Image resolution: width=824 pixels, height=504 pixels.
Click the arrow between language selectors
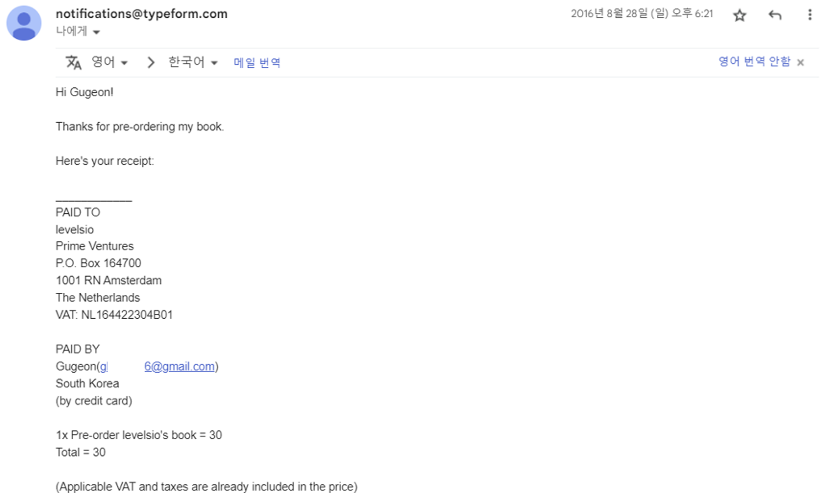tap(151, 63)
